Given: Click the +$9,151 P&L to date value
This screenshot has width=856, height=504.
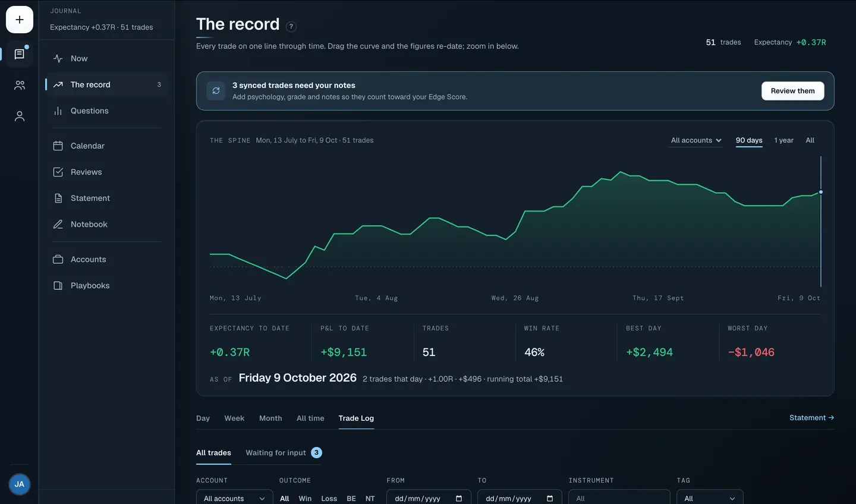Looking at the screenshot, I should tap(344, 352).
